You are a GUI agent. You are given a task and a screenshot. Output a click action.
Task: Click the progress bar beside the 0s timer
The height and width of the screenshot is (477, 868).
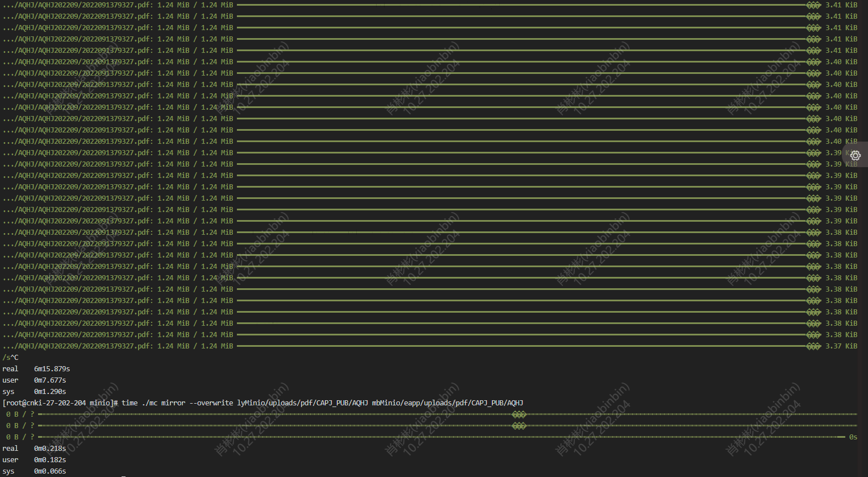[398, 437]
